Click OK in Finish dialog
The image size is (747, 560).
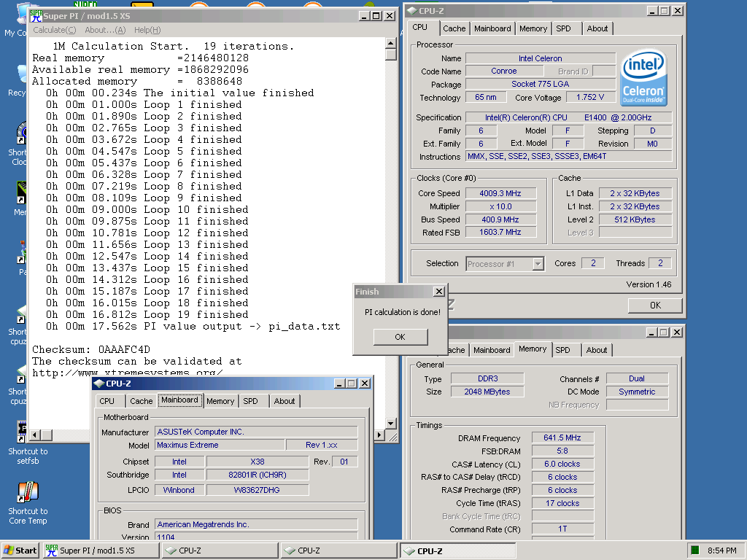(x=400, y=337)
